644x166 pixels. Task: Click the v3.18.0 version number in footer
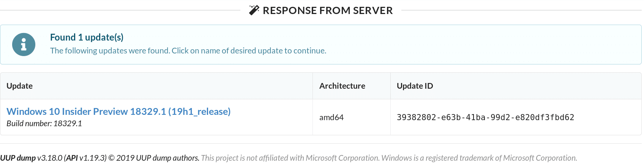50,158
